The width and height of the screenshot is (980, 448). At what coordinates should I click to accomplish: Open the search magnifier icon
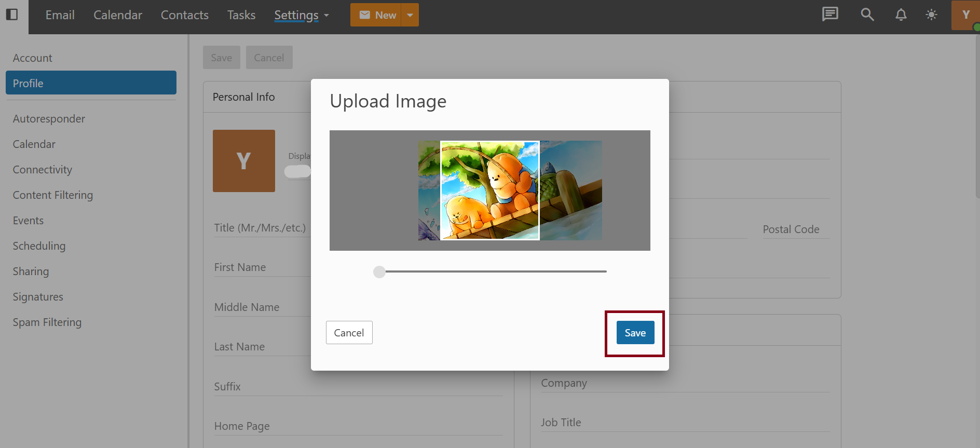click(867, 15)
